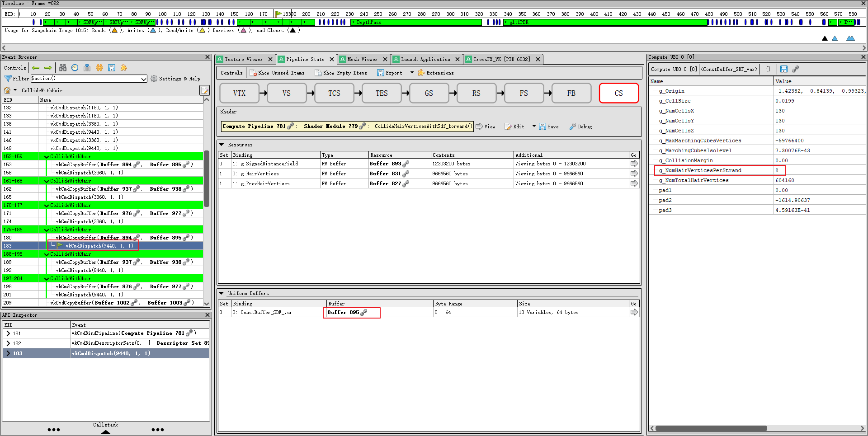Click Go arrow for ConstBuffer_SDF_var uniform buffer
868x436 pixels.
click(634, 312)
